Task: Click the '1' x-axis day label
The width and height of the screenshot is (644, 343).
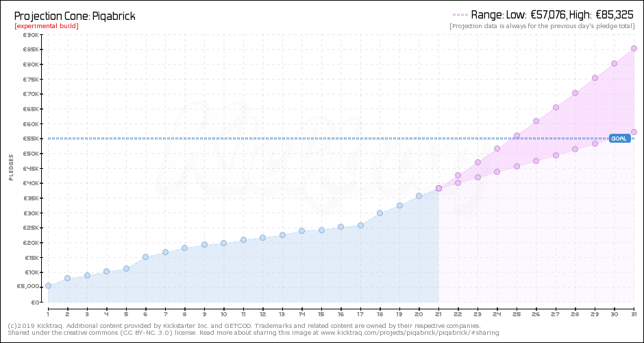Action: pos(48,315)
